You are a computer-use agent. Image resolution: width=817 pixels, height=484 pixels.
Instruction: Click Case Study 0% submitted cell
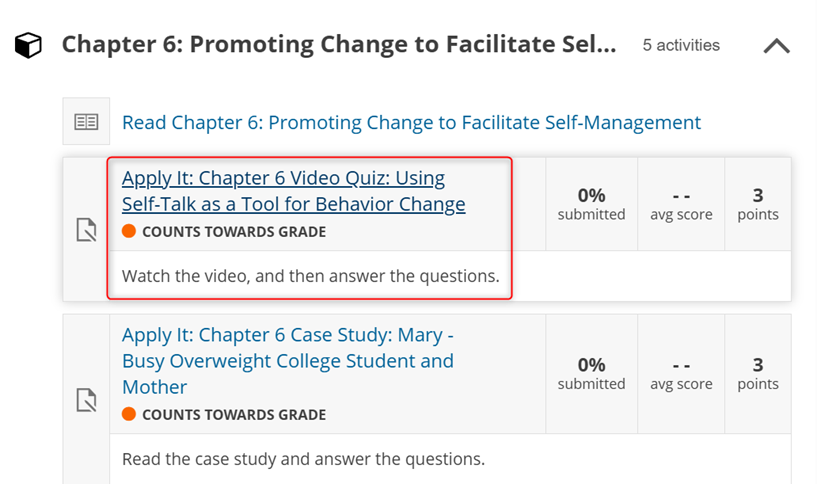[x=591, y=372]
